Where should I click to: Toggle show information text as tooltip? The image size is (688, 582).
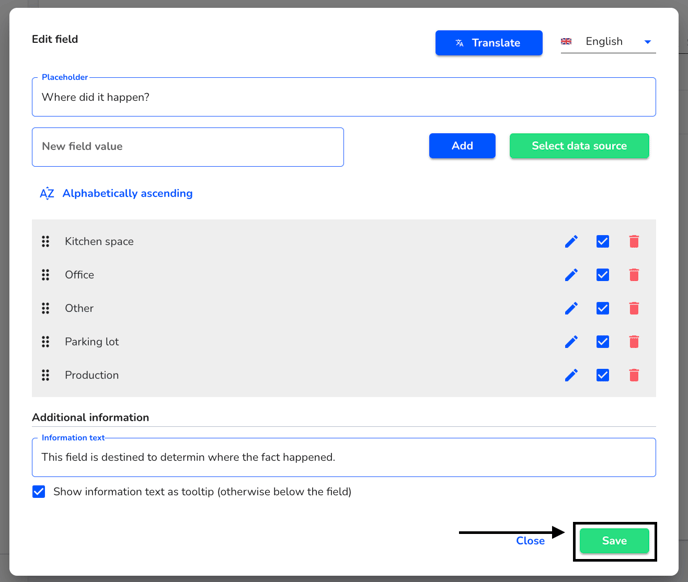39,492
